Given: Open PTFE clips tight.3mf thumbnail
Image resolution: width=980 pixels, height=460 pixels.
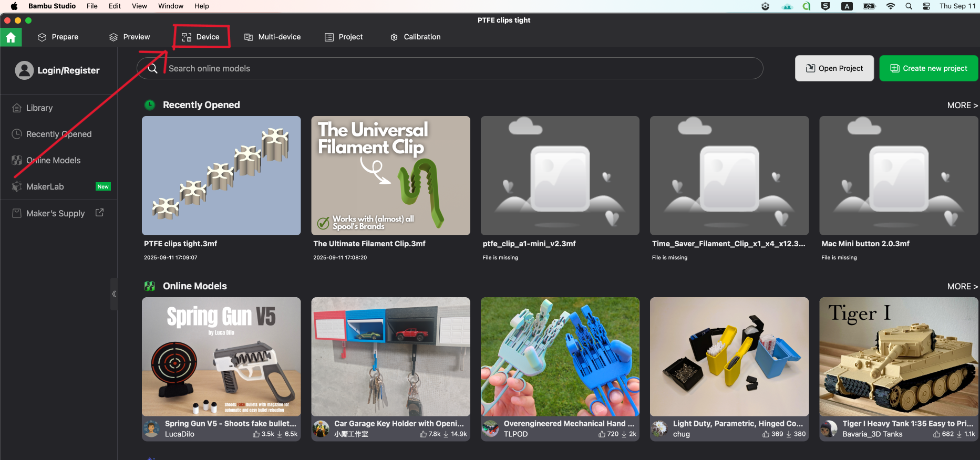Looking at the screenshot, I should [221, 176].
